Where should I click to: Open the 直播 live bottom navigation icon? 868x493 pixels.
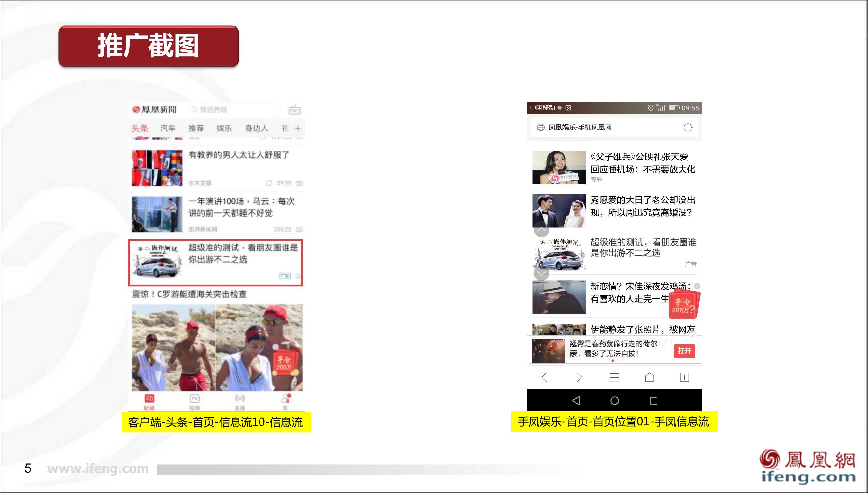click(239, 402)
